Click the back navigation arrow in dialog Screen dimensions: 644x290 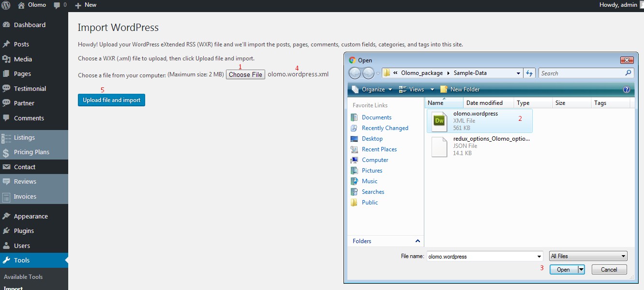tap(355, 73)
